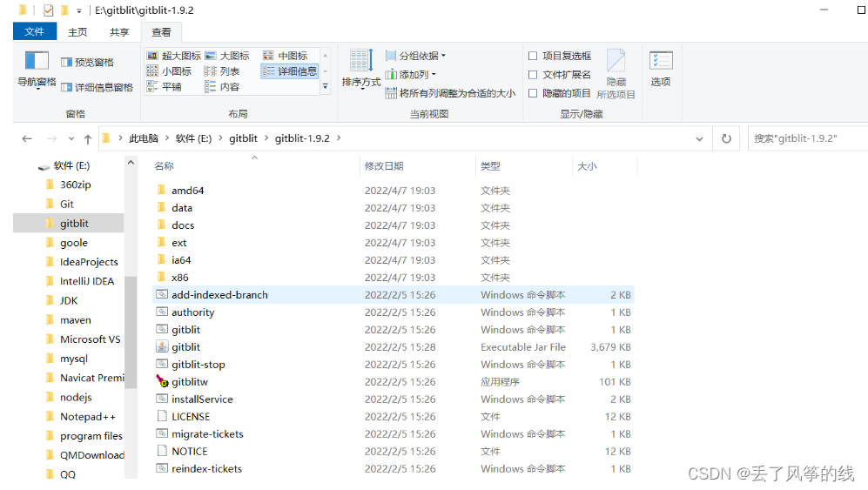Expand the layout gallery more arrow

[326, 86]
